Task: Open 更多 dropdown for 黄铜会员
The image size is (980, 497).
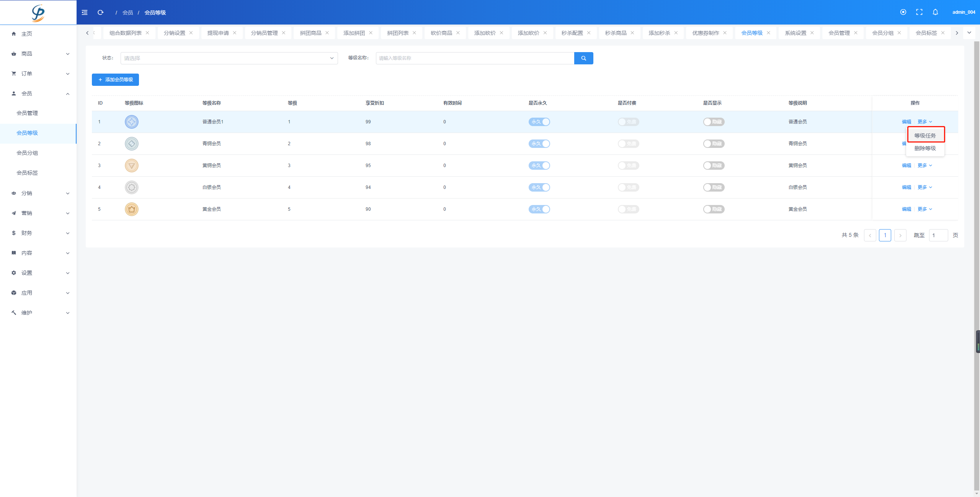Action: [924, 166]
